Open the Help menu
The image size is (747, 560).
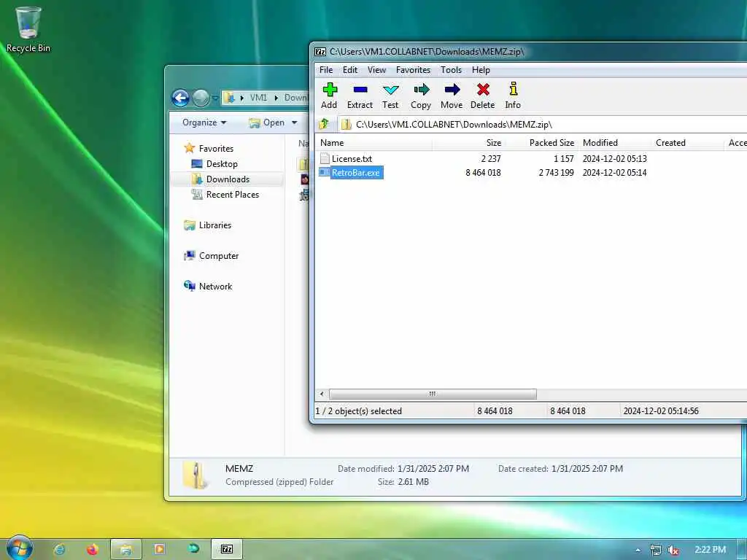(481, 70)
